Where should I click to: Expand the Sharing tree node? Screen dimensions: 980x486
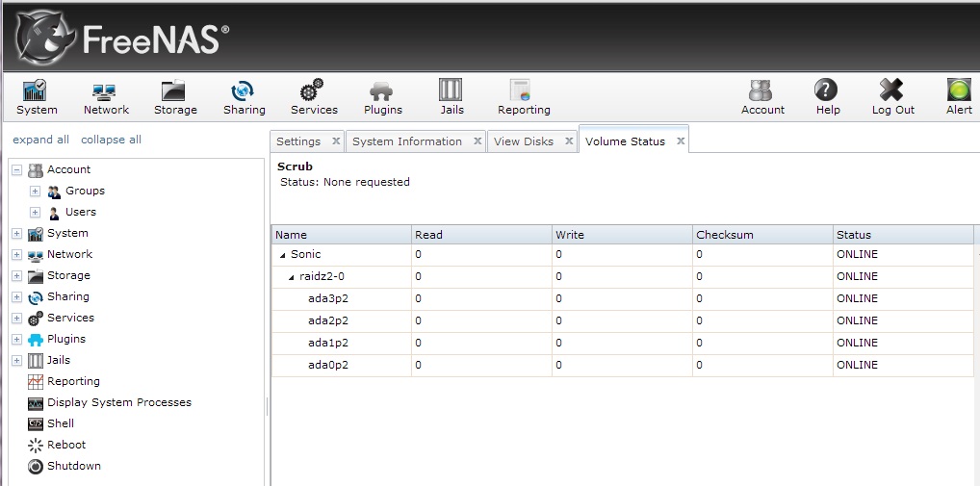(17, 297)
